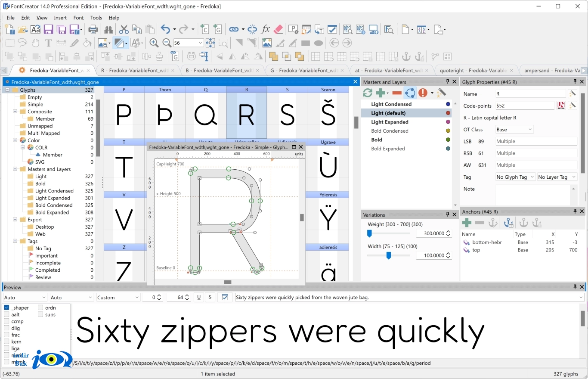Open the Insert menu
This screenshot has width=588, height=379.
60,18
